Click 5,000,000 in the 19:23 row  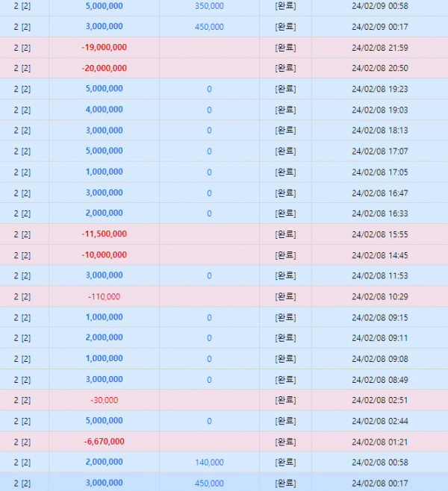point(105,89)
